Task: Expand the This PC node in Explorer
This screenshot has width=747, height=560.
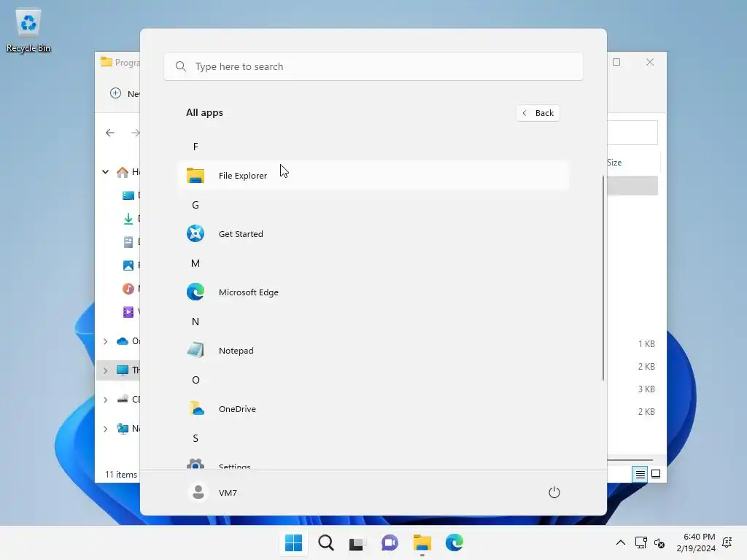Action: tap(105, 370)
